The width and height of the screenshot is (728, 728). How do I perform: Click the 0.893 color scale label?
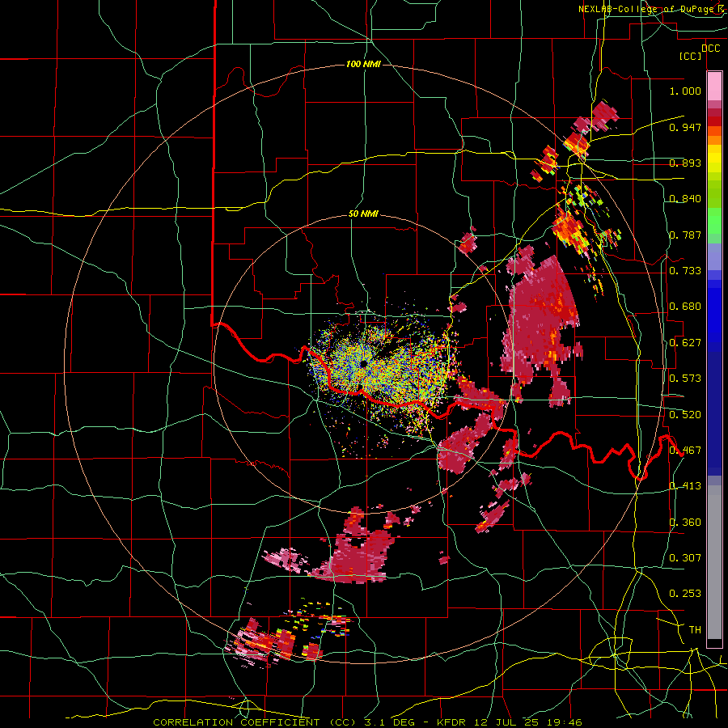pos(685,163)
